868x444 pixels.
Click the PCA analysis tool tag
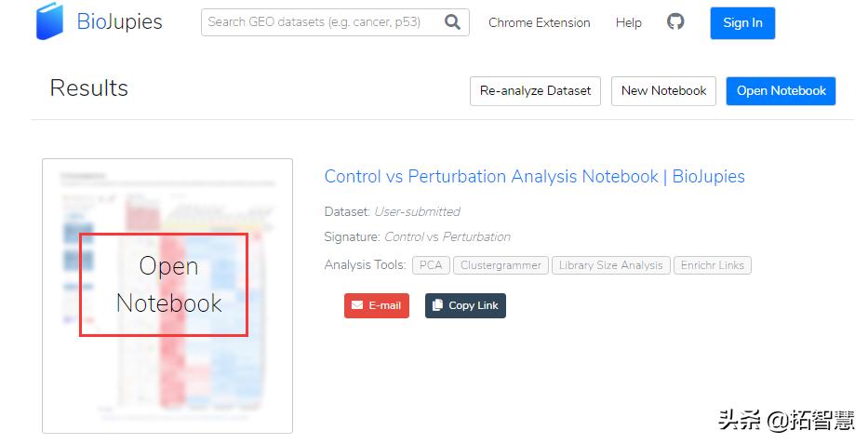(x=431, y=265)
